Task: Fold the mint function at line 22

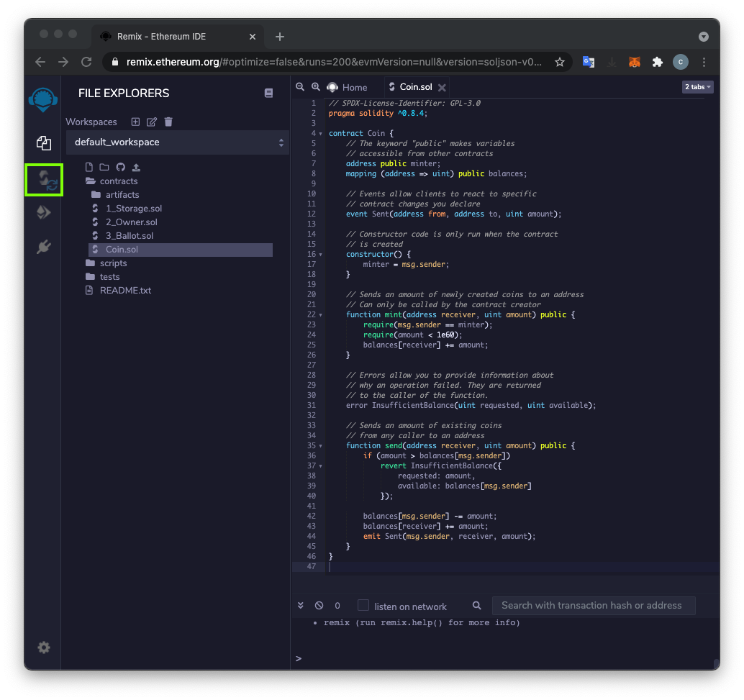Action: (320, 315)
